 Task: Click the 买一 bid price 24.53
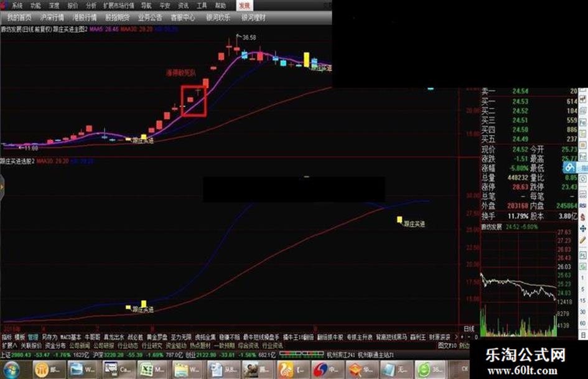pos(520,101)
